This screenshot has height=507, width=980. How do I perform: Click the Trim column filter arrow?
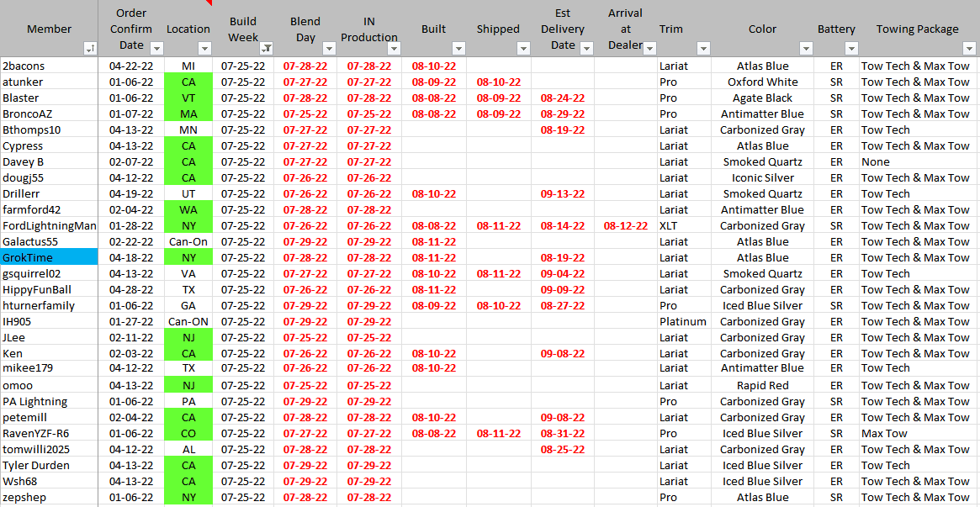click(703, 49)
